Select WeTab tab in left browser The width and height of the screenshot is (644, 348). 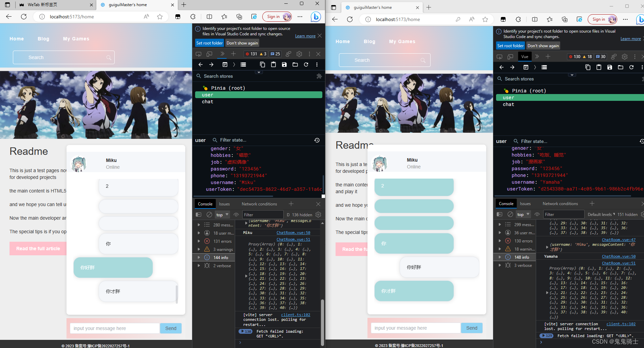[x=56, y=5]
